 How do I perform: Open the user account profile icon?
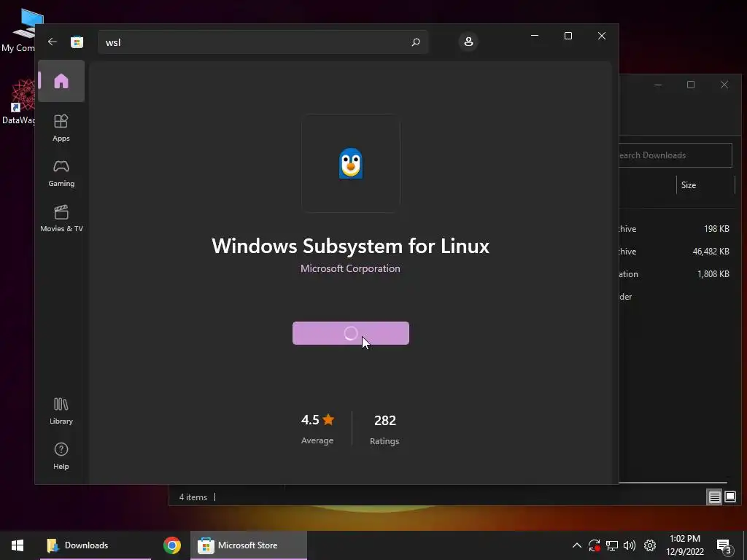[x=468, y=42]
